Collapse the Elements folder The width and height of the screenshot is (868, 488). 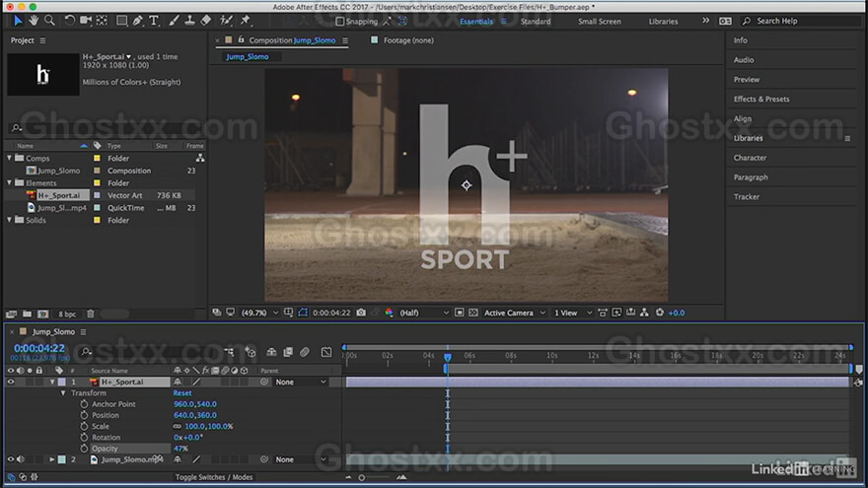click(x=10, y=182)
